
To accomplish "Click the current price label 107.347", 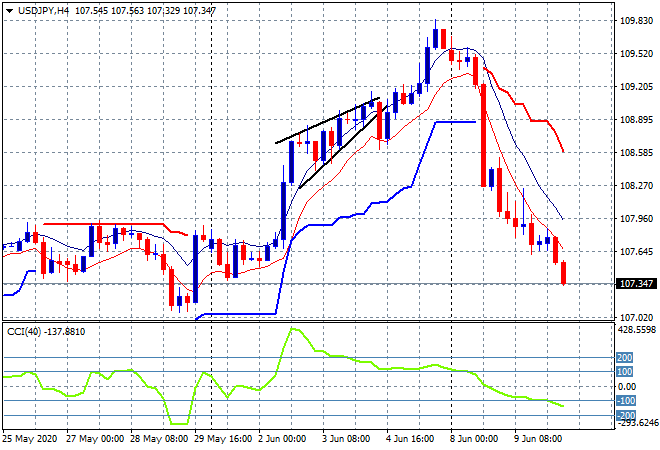I will coord(636,284).
